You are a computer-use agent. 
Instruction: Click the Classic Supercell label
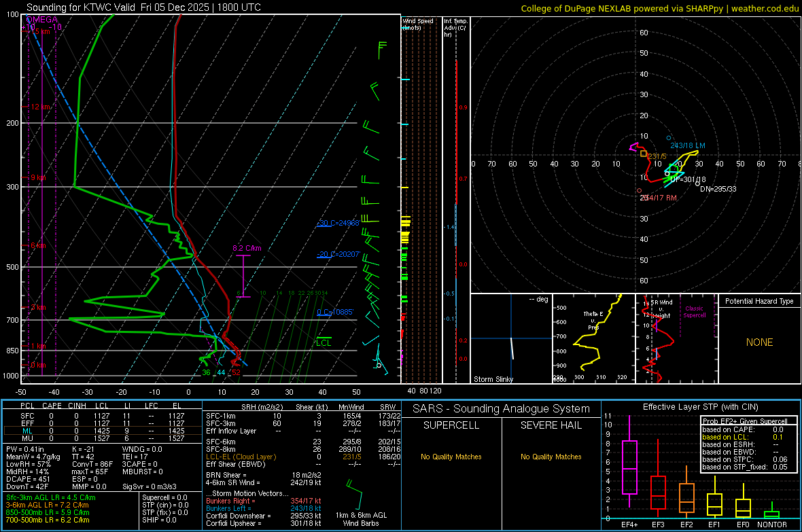coord(694,312)
